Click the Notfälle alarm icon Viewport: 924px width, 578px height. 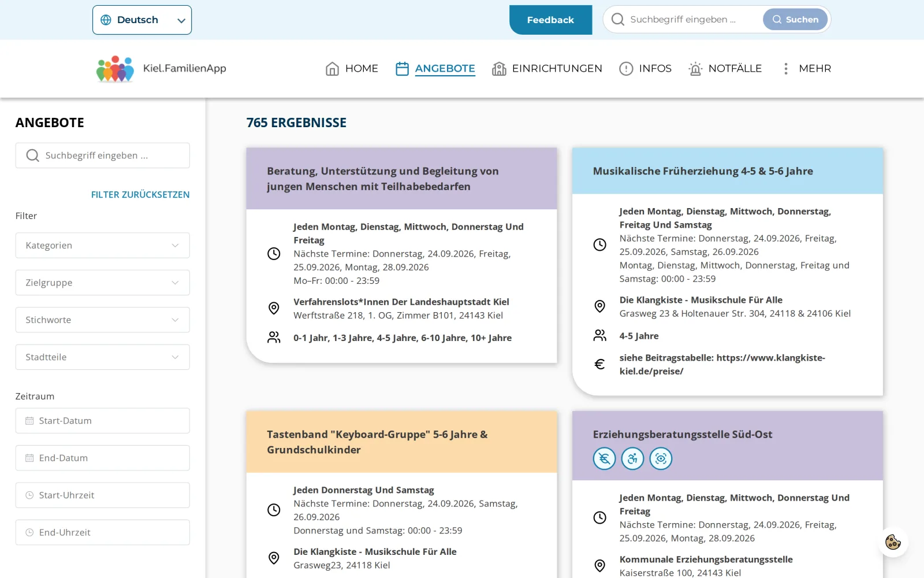tap(695, 69)
